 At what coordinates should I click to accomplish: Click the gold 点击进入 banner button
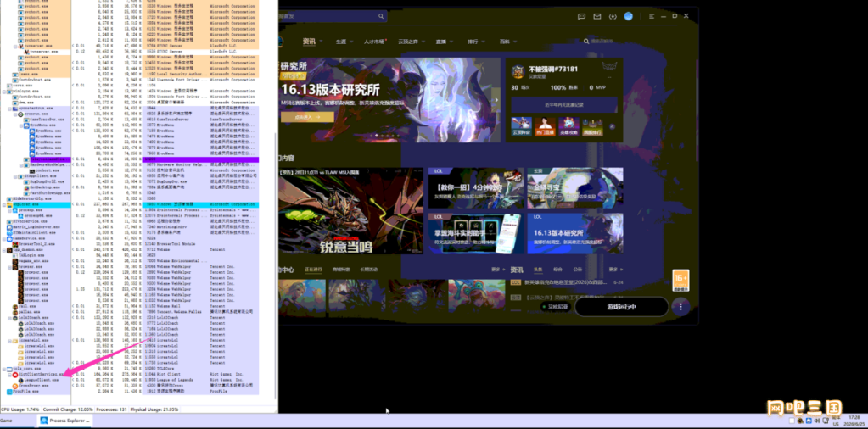click(306, 117)
